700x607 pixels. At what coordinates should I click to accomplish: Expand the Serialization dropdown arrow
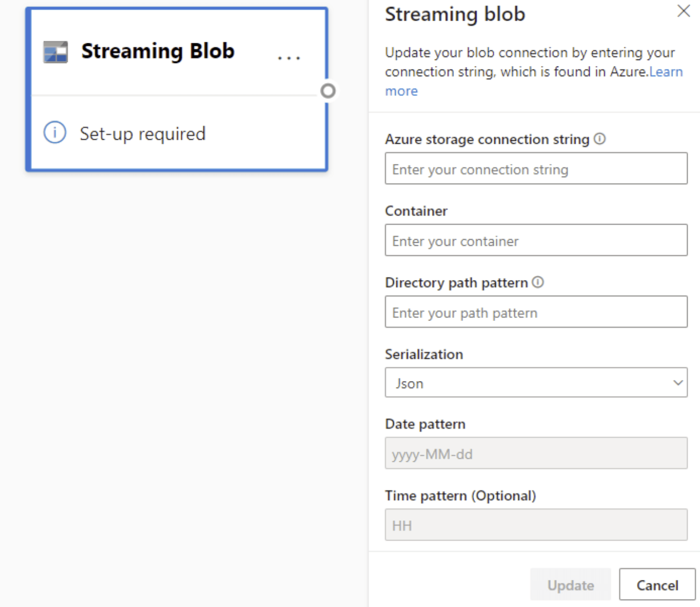(678, 382)
